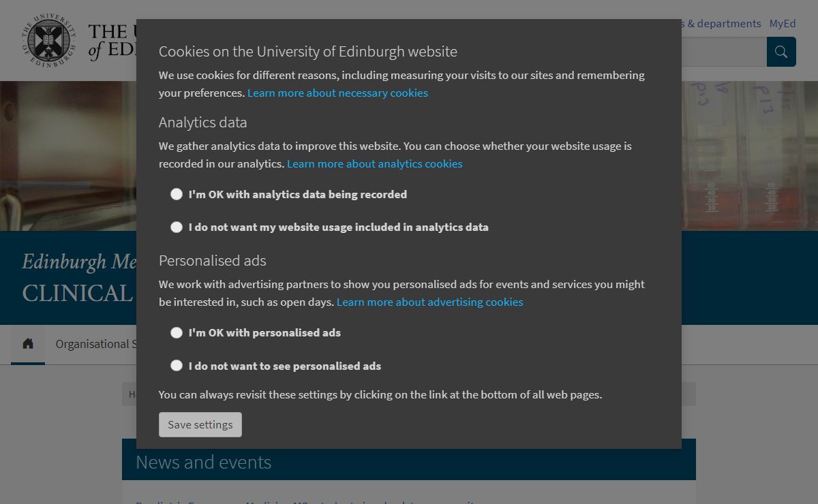Click the CLINICAL site title text

pyautogui.click(x=77, y=293)
